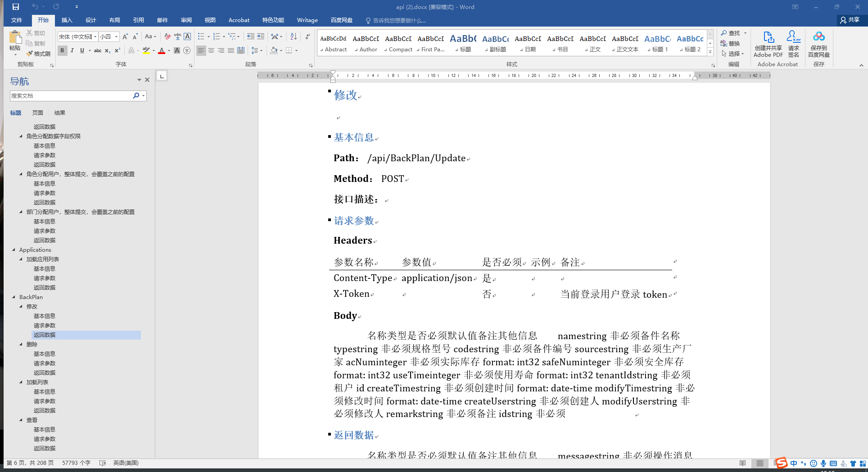This screenshot has width=868, height=472.
Task: Open the bullet list dropdown arrow
Action: click(x=210, y=36)
